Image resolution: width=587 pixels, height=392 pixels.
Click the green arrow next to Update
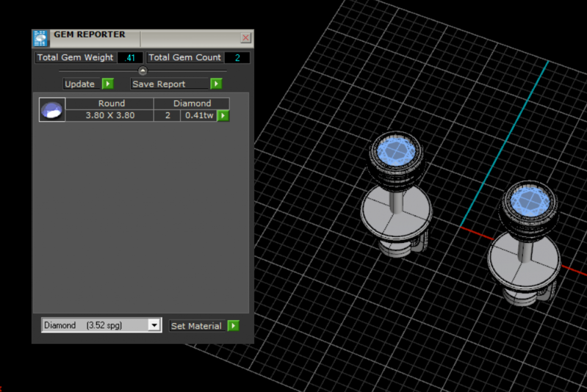coord(108,84)
